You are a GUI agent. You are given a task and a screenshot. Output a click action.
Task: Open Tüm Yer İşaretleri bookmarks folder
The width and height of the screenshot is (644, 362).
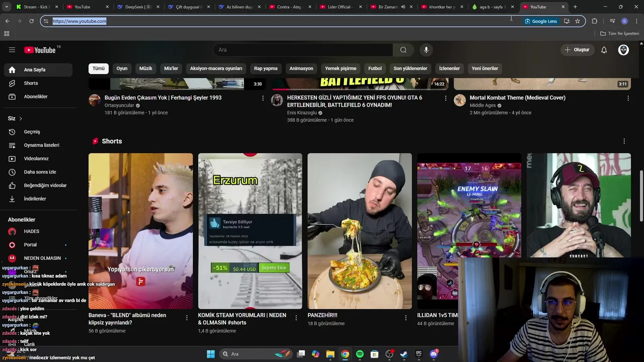click(619, 34)
